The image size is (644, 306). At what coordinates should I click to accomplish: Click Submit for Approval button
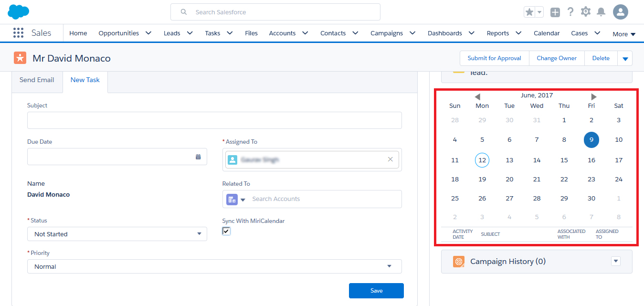coord(494,58)
